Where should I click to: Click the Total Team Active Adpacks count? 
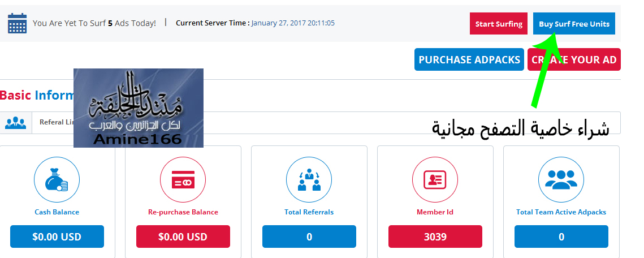561,236
